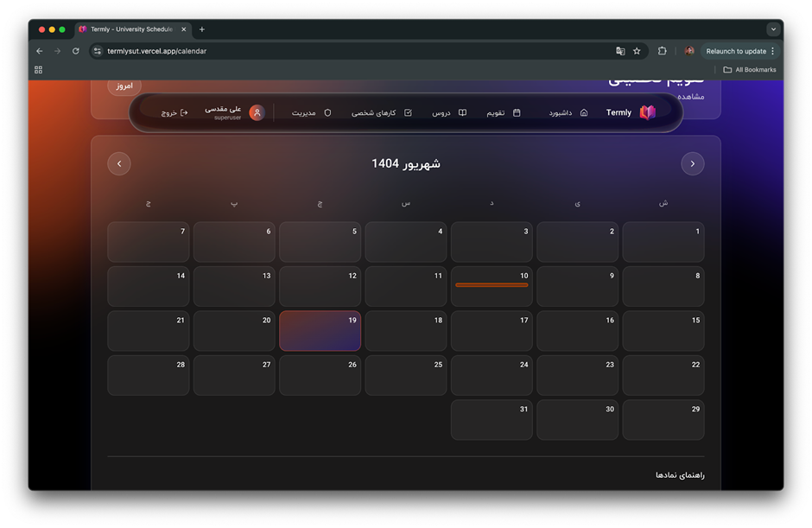812x528 pixels.
Task: Log out using the خروج button
Action: pyautogui.click(x=174, y=112)
